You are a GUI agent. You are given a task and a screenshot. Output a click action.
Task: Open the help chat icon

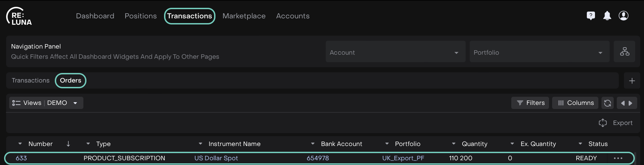[591, 16]
